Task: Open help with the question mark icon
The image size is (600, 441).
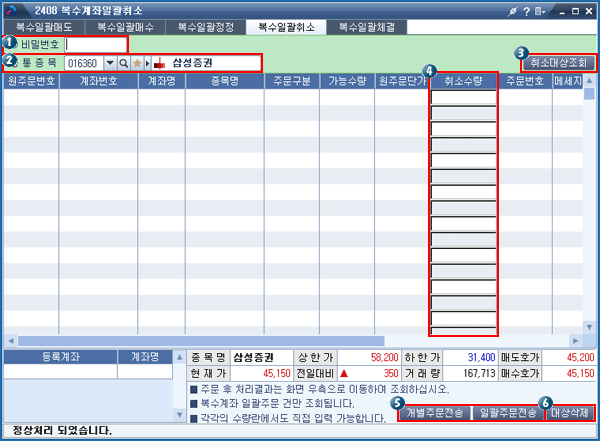Action: click(527, 10)
